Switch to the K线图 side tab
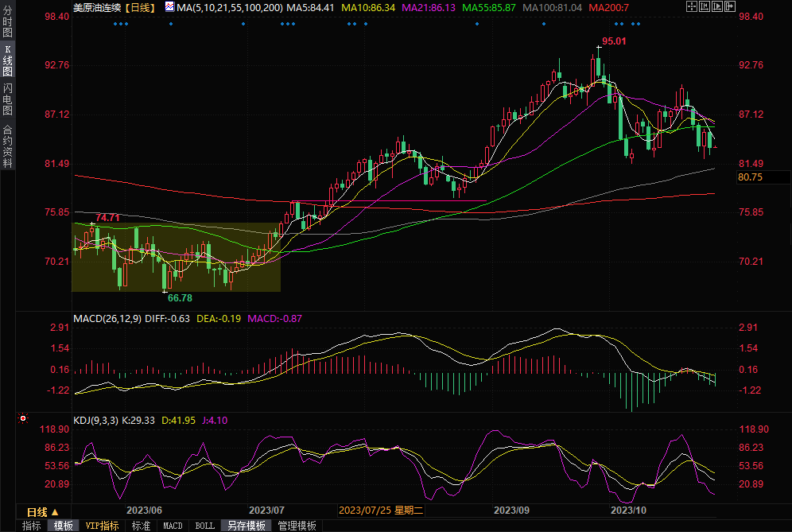The image size is (792, 532). click(x=7, y=60)
